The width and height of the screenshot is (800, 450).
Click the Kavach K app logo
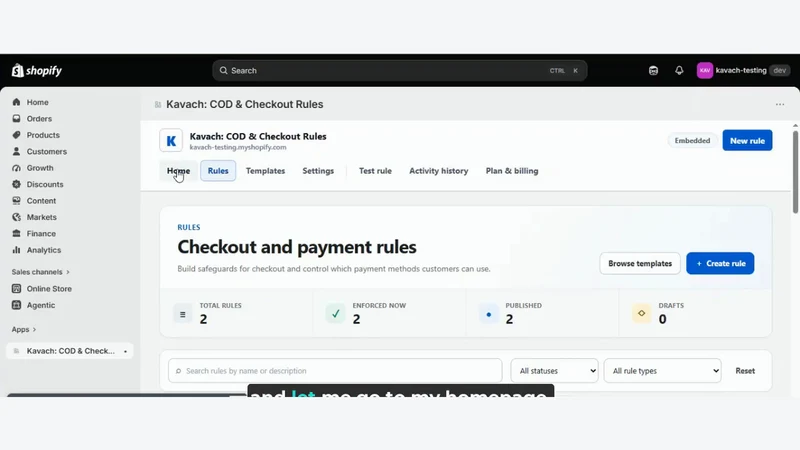(171, 140)
